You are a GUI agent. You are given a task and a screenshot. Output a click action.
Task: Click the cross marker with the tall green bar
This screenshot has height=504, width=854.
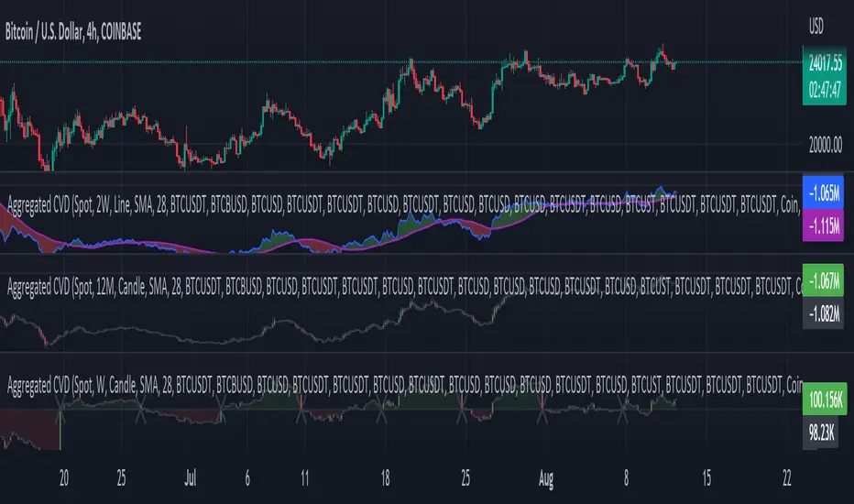click(x=60, y=414)
